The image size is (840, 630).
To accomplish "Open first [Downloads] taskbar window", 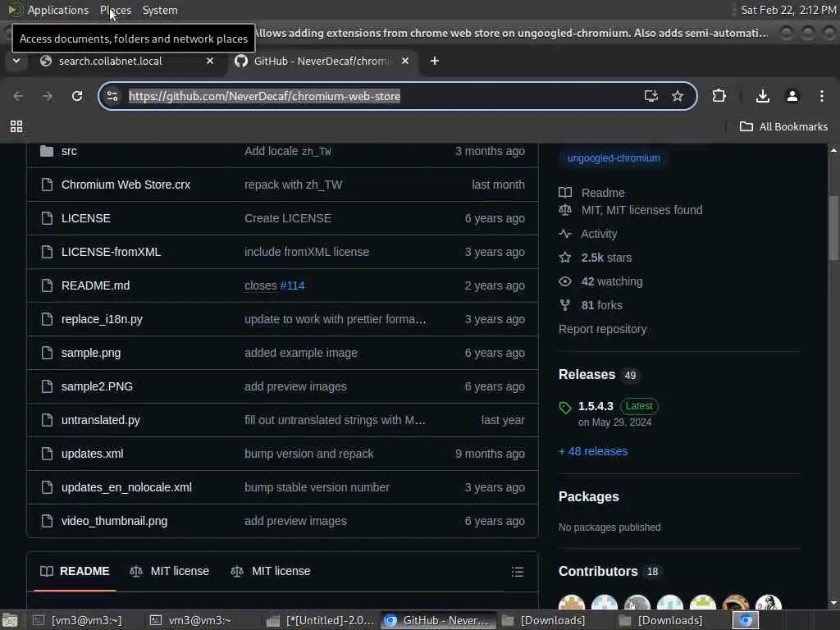I will pyautogui.click(x=544, y=620).
